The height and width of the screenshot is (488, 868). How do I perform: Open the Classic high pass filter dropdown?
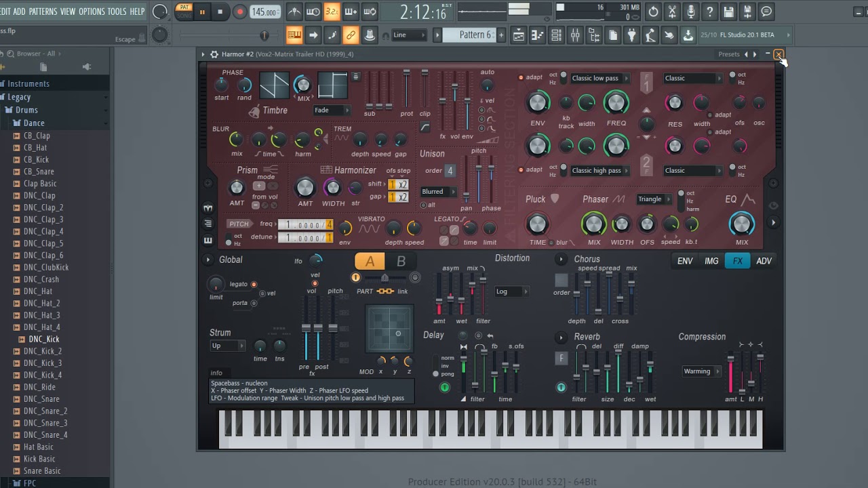coord(600,170)
